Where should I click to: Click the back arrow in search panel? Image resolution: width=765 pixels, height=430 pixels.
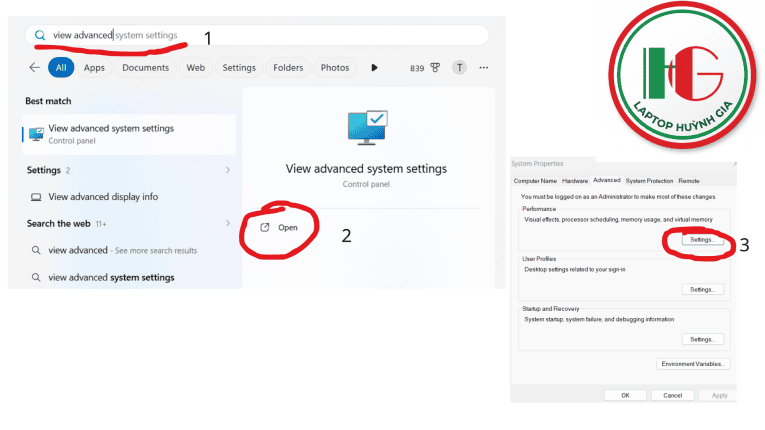coord(34,67)
